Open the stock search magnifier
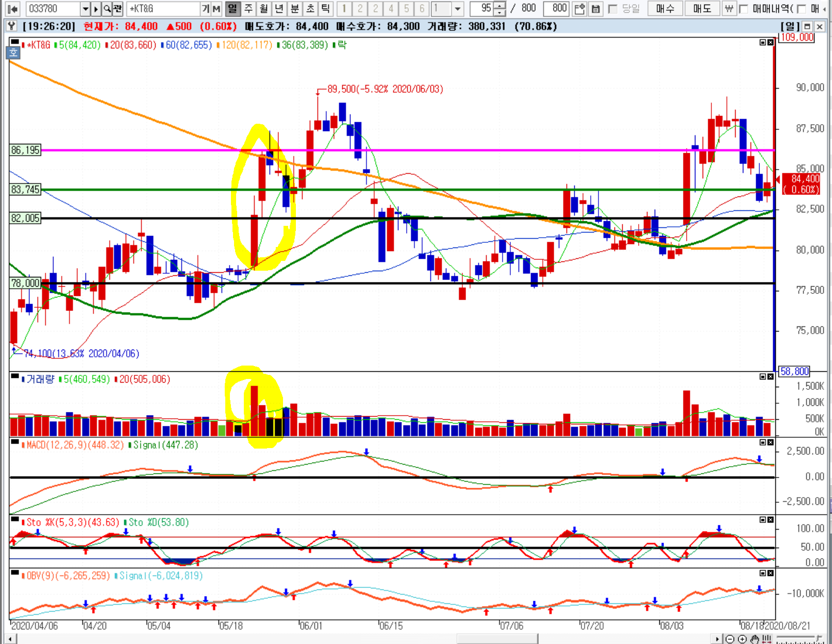Viewport: 832px width, 644px height. [x=106, y=9]
